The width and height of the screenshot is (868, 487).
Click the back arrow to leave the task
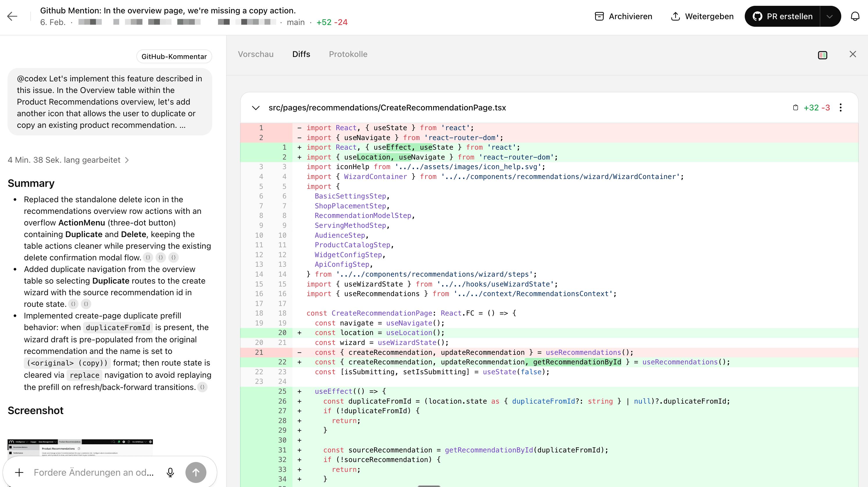point(12,16)
